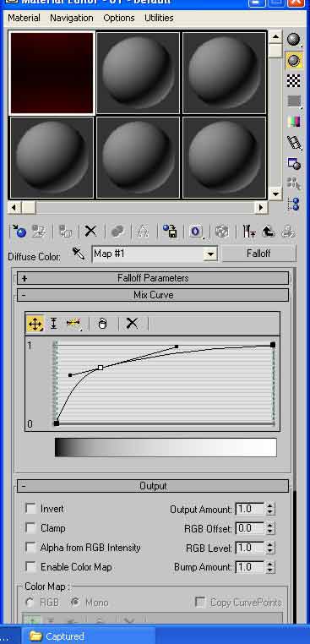Click the Get Material icon

point(19,232)
